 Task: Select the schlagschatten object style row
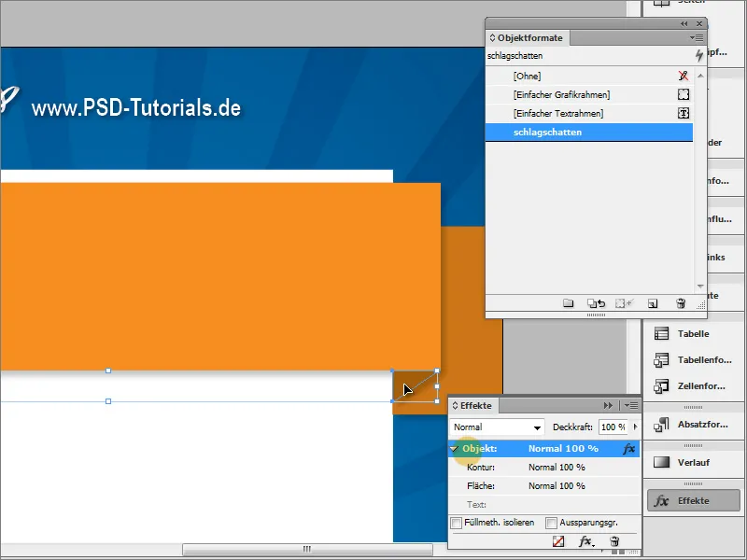[x=589, y=133]
